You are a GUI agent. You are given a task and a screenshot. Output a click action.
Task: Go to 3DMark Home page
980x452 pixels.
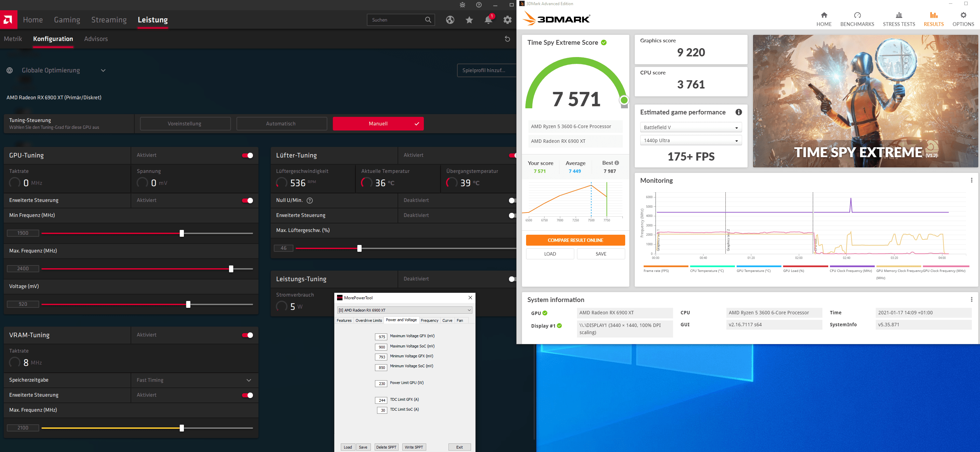click(x=824, y=19)
